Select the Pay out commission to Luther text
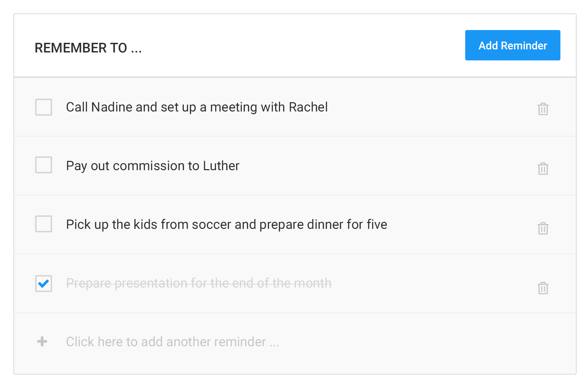The height and width of the screenshot is (388, 588). (152, 166)
